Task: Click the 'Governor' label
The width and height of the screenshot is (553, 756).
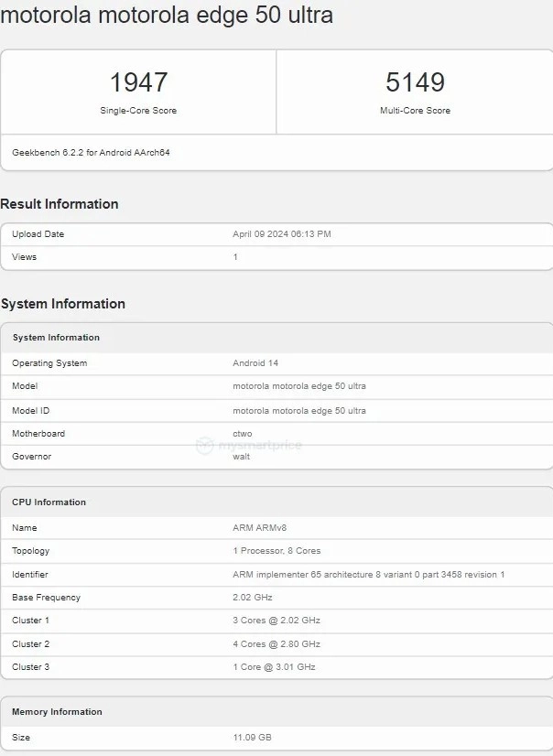Action: click(32, 456)
